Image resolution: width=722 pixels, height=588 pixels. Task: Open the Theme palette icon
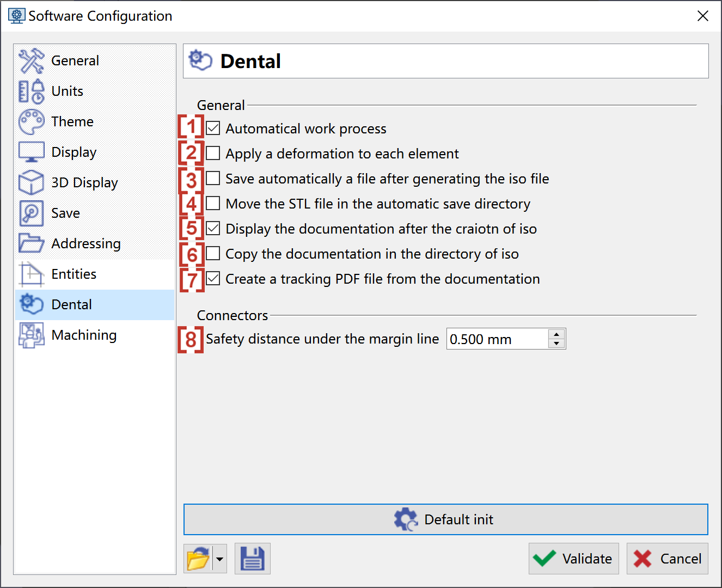tap(31, 121)
